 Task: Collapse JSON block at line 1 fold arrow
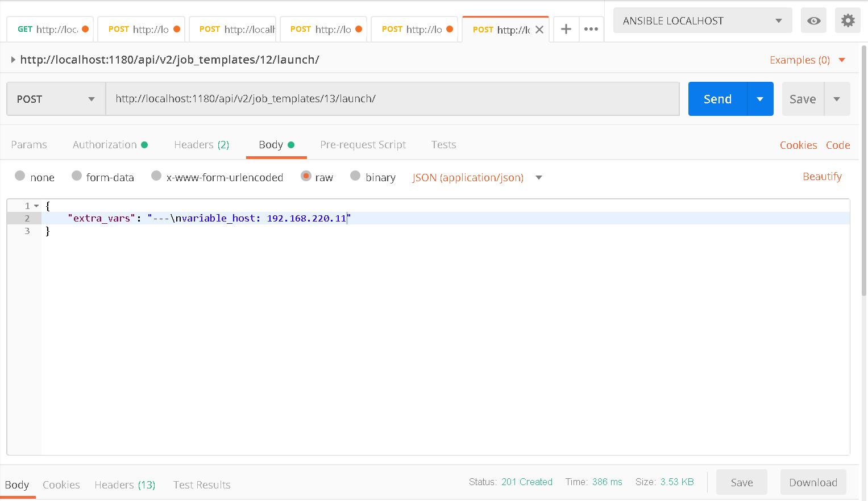tap(36, 206)
